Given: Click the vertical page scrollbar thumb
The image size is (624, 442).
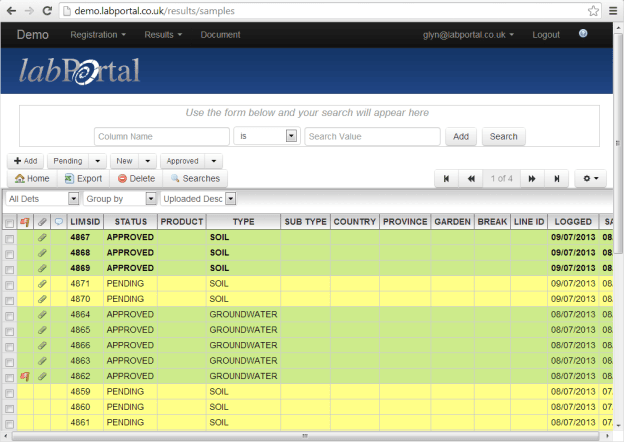Looking at the screenshot, I should click(x=618, y=143).
